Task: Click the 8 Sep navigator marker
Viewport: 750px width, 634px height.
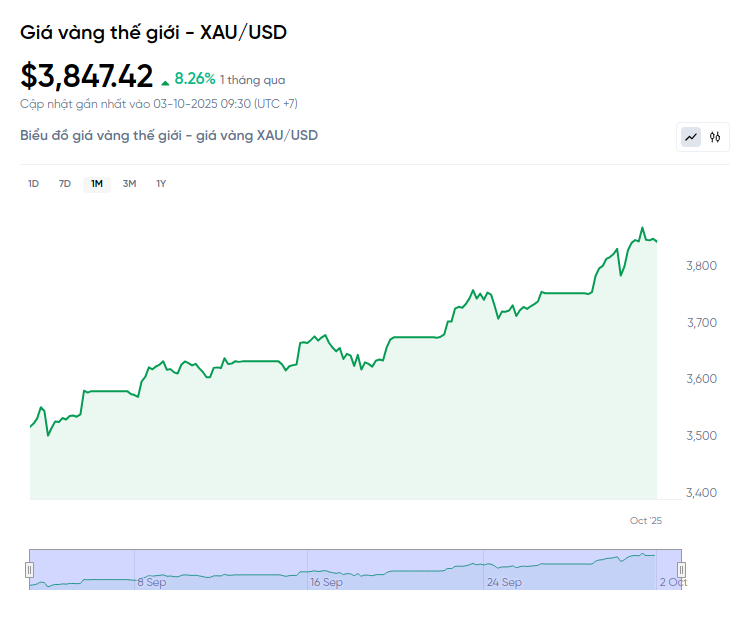Action: click(x=152, y=582)
